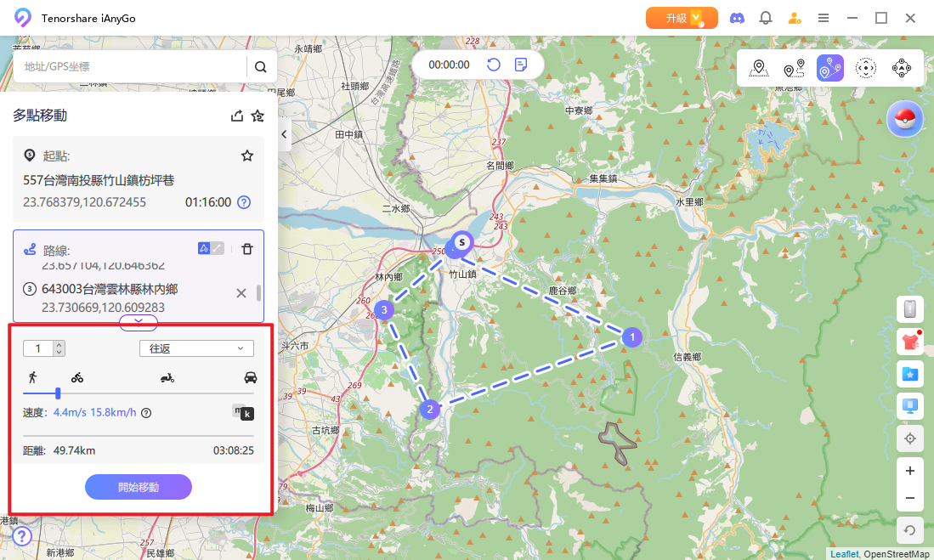934x560 pixels.
Task: Click the 開始移動 start button
Action: tap(139, 487)
